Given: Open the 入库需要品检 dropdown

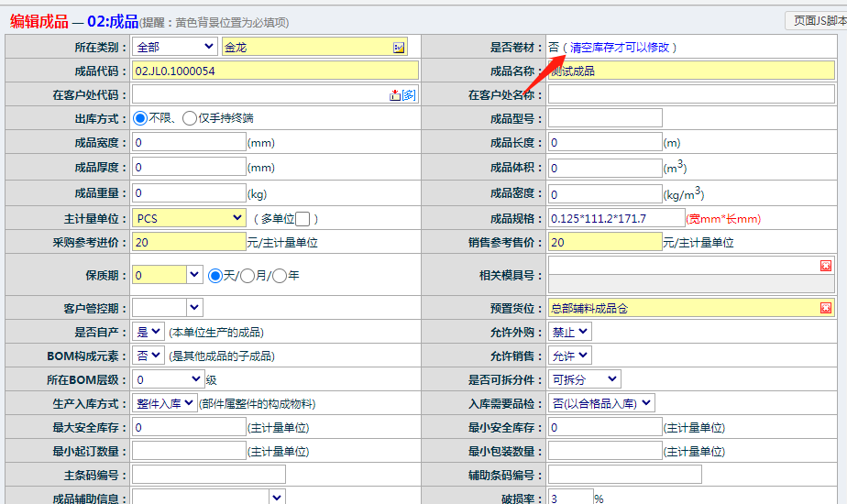Looking at the screenshot, I should [601, 402].
